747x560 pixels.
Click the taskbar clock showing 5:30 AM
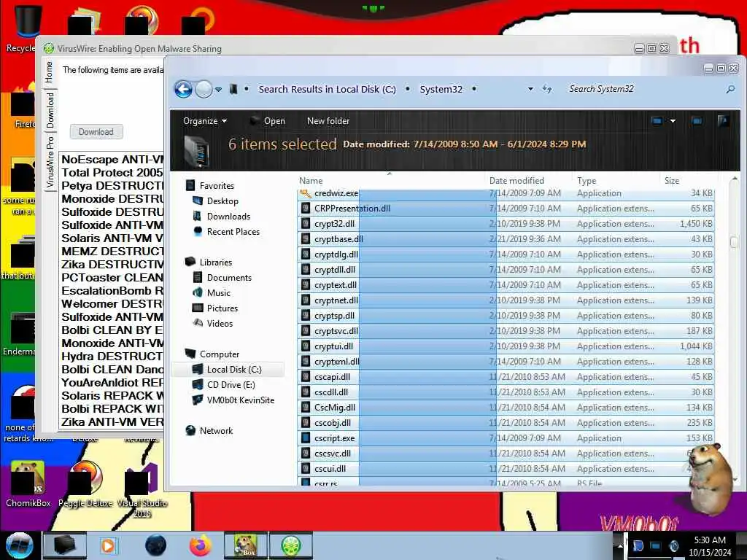(x=709, y=546)
